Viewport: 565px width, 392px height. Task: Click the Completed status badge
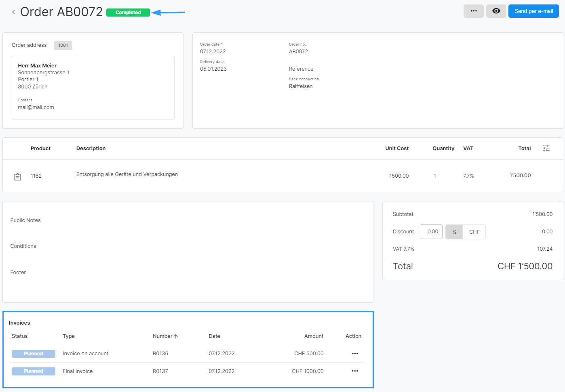coord(128,13)
